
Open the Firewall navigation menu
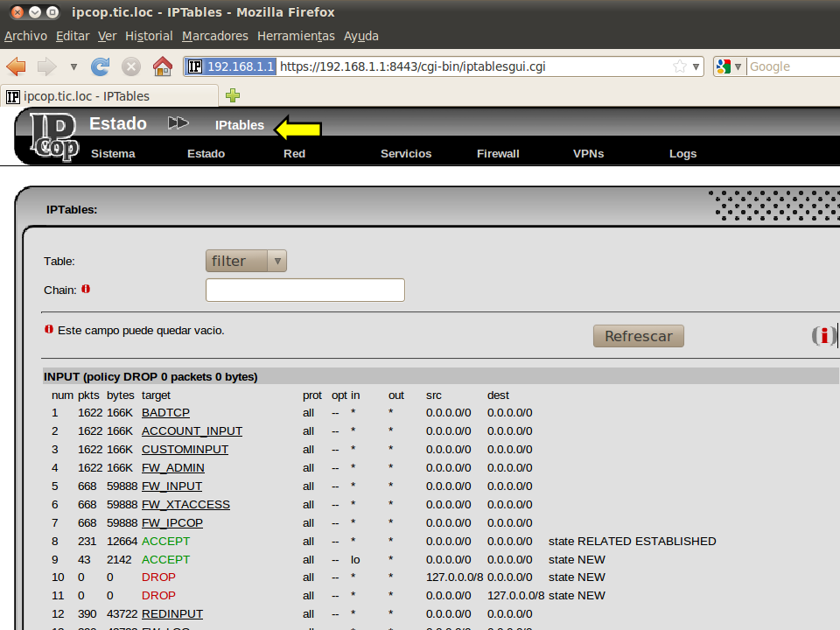tap(498, 153)
